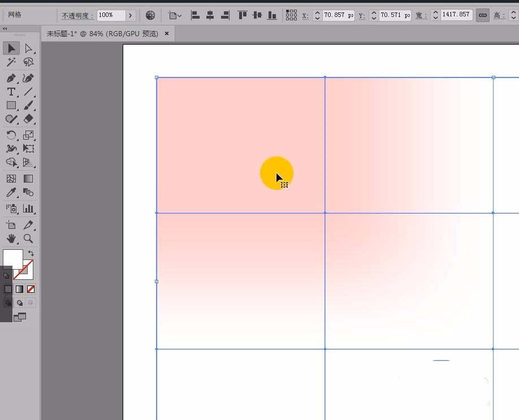
Task: Switch to Draw Behind mode
Action: tap(20, 303)
